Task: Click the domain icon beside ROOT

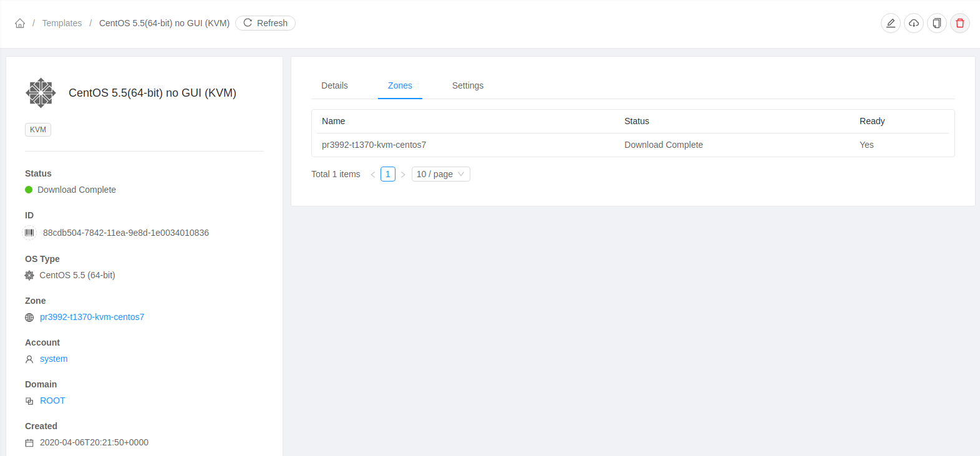Action: pyautogui.click(x=29, y=401)
